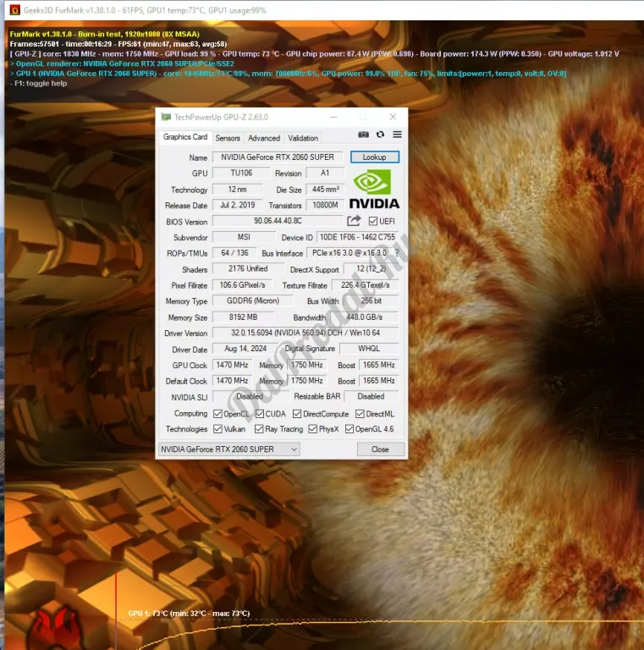Open the GPU-Z hamburger menu
The height and width of the screenshot is (650, 644).
coord(397,135)
